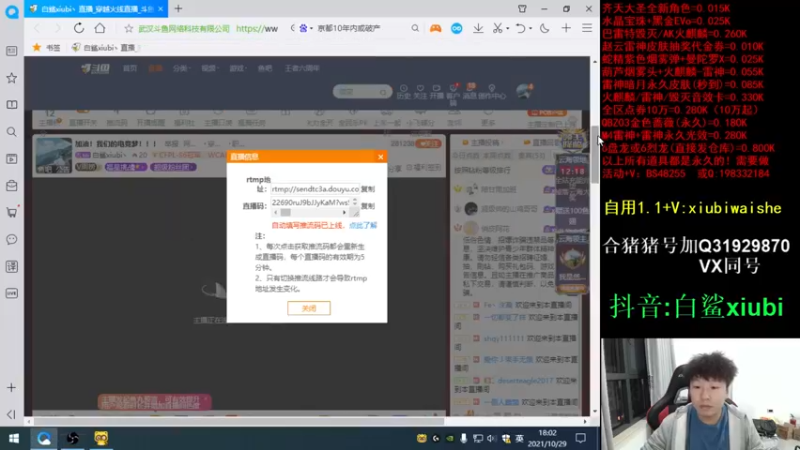
Task: Click the rtmp address field
Action: [x=315, y=189]
